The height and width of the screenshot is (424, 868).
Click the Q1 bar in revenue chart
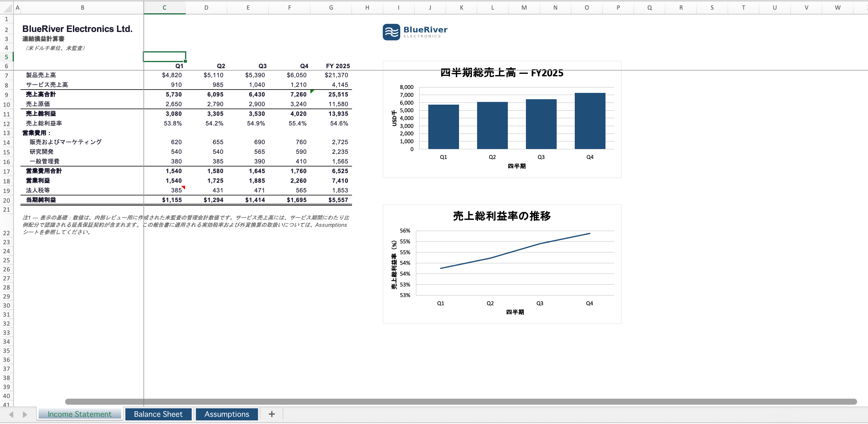point(443,127)
